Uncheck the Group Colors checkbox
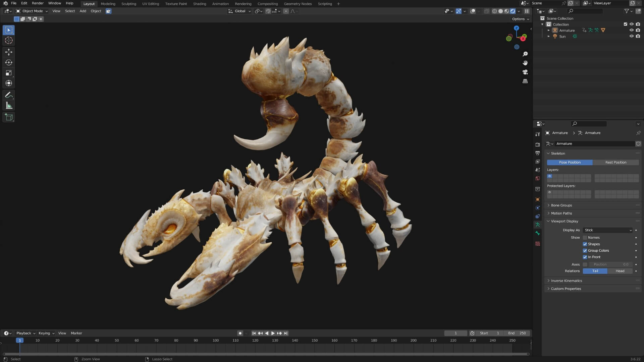This screenshot has height=362, width=644. [585, 251]
